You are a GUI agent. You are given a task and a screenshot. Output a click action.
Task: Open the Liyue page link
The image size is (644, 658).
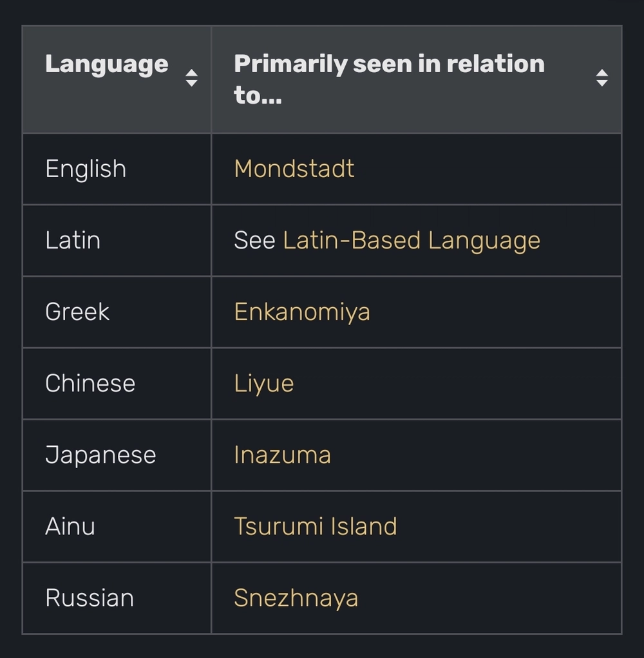tap(263, 383)
